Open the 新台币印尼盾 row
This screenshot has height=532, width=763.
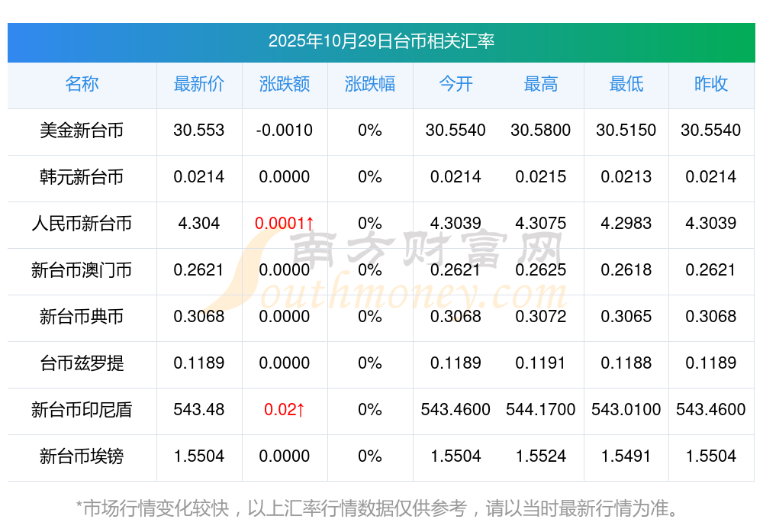[82, 410]
